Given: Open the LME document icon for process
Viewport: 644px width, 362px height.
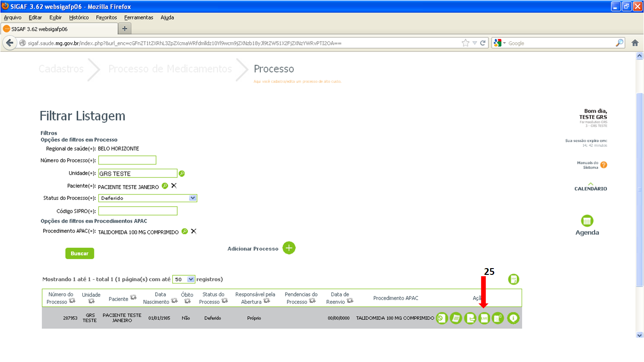Looking at the screenshot, I should 484,318.
